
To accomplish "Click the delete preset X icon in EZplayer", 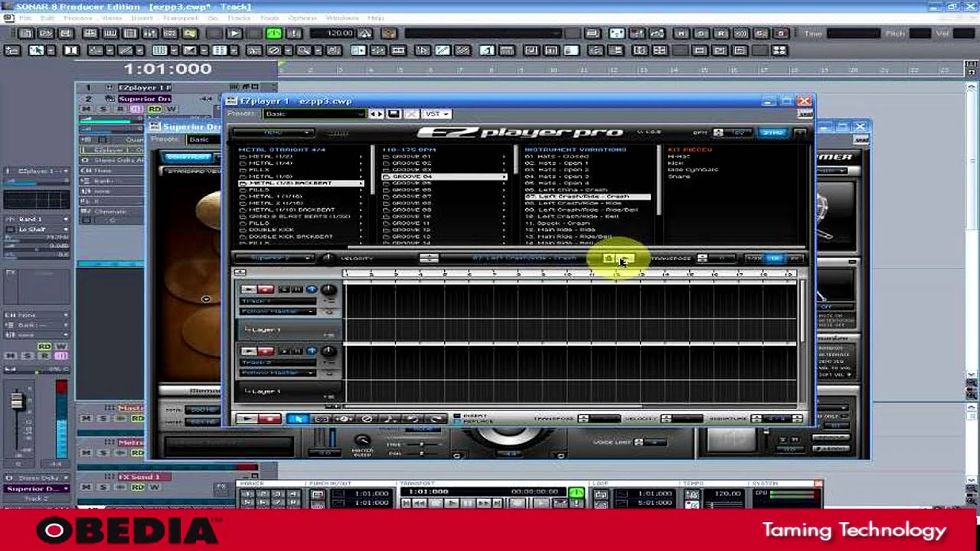I will [x=412, y=114].
